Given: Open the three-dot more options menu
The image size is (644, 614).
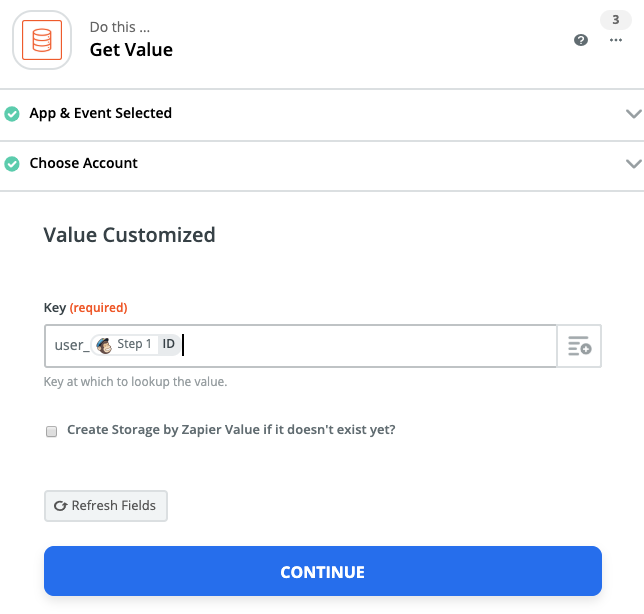Looking at the screenshot, I should pos(616,40).
